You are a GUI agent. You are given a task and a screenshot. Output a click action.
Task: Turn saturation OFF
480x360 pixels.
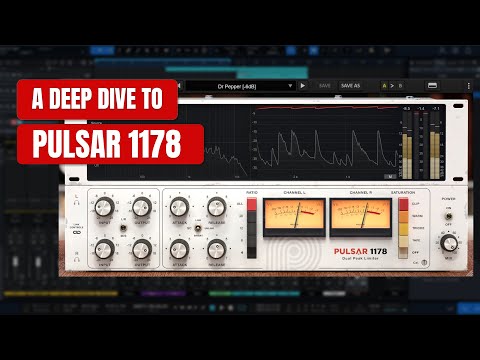click(403, 252)
